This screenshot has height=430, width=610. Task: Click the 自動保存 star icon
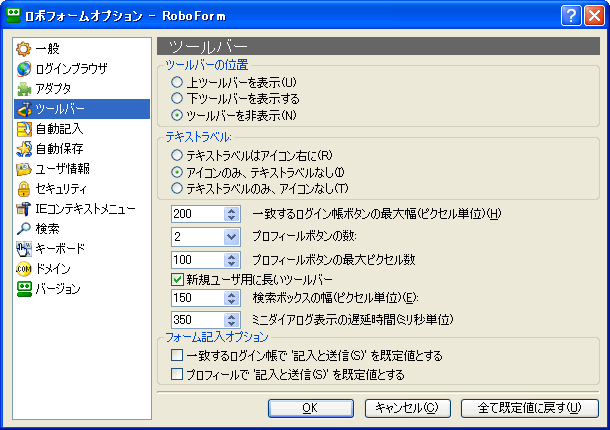click(x=23, y=149)
